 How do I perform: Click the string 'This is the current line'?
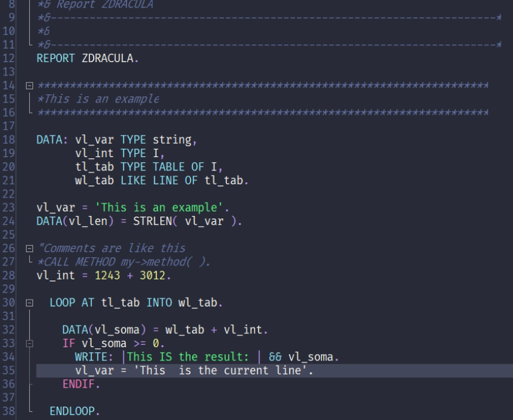[221, 371]
